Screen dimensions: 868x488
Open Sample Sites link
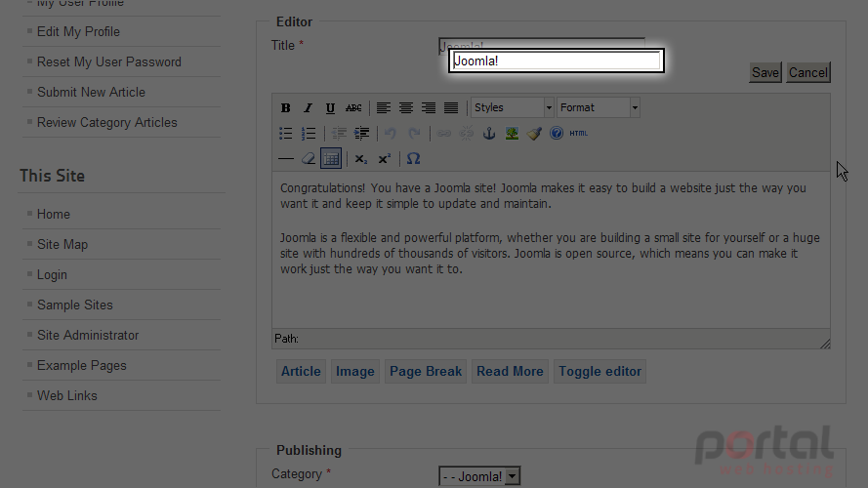75,305
